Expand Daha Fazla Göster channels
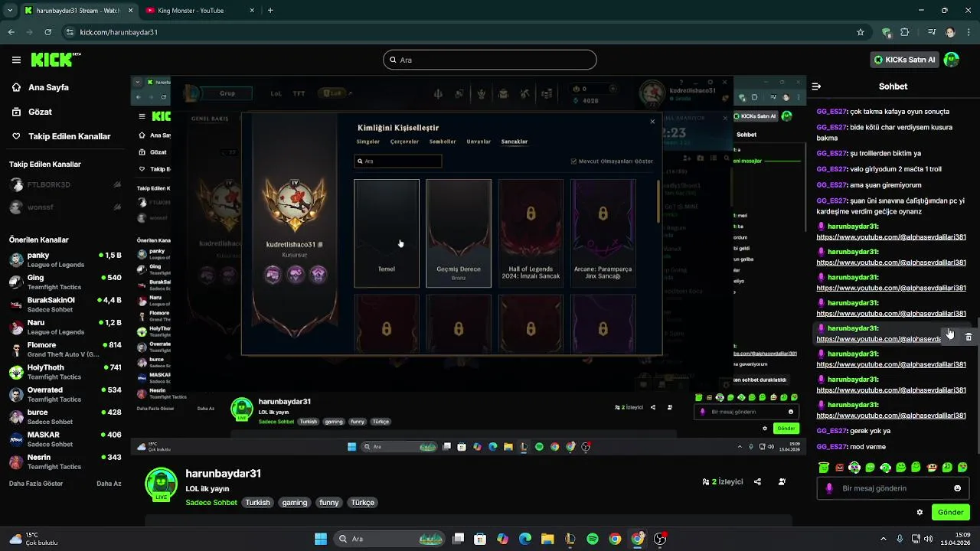 click(36, 484)
